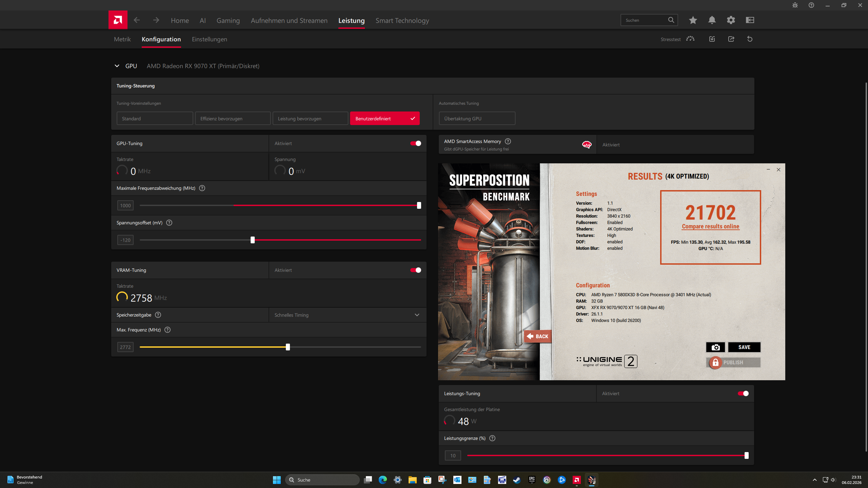Click the import profile icon
The width and height of the screenshot is (868, 488).
(712, 39)
